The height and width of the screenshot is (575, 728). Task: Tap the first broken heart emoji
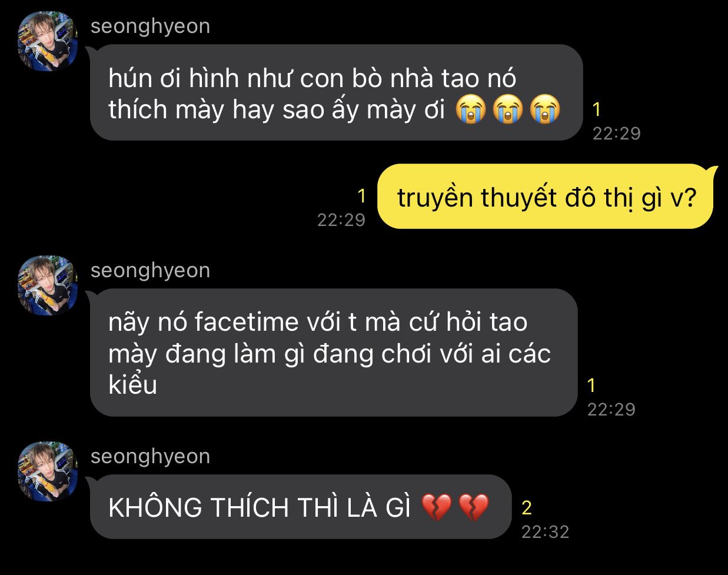pyautogui.click(x=437, y=507)
